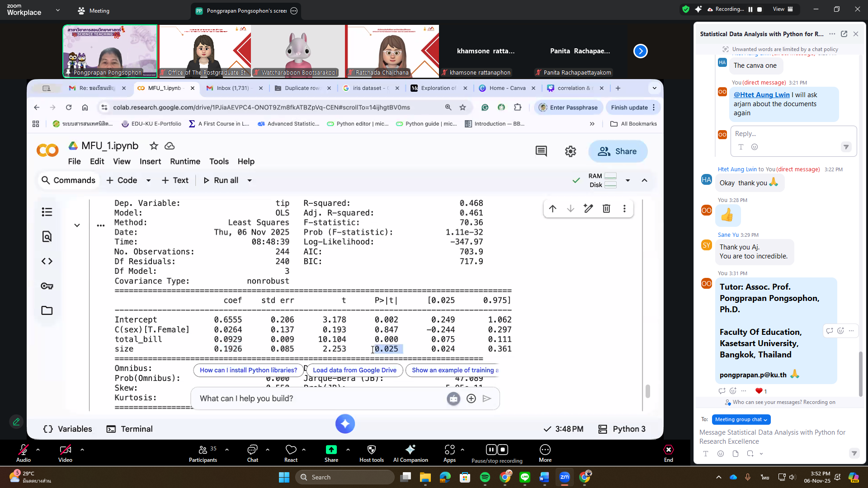Open Colab settings gear icon
Image resolution: width=868 pixels, height=488 pixels.
click(x=571, y=151)
